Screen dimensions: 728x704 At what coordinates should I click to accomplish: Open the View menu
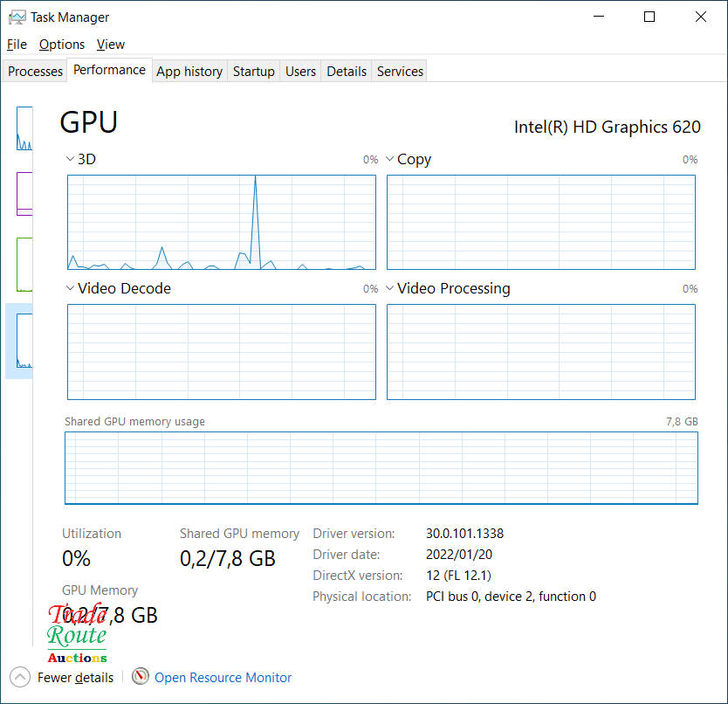pyautogui.click(x=111, y=45)
